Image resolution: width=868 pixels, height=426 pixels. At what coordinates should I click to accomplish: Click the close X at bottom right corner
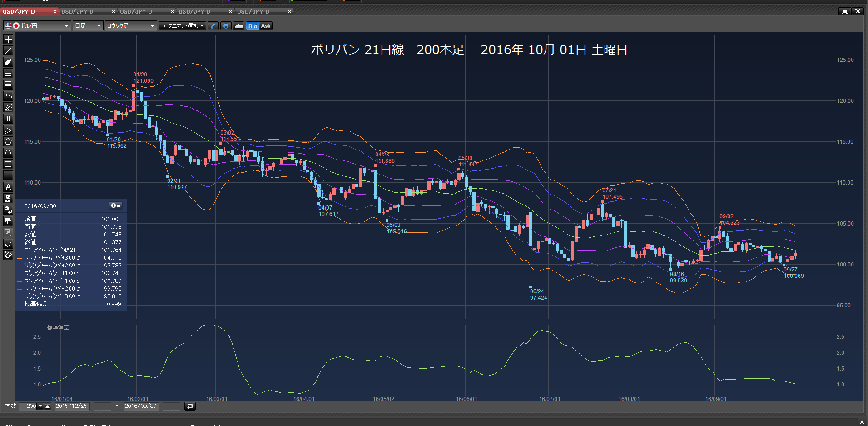[x=862, y=422]
